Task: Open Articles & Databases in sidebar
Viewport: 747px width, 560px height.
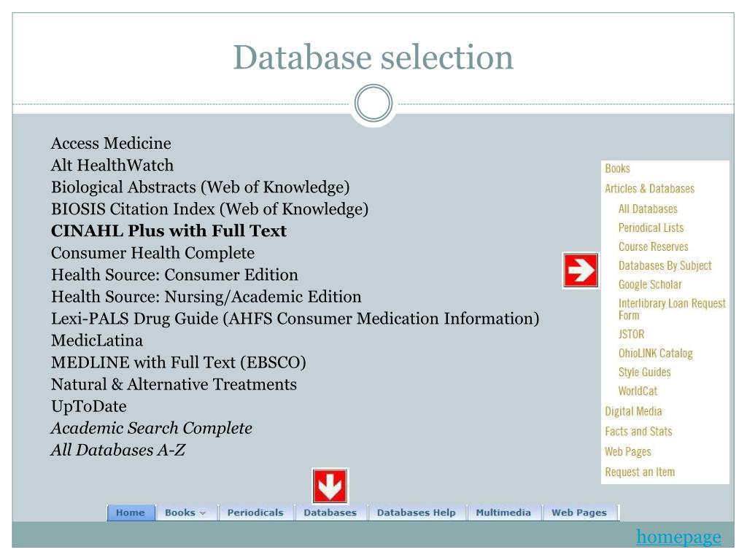Action: click(650, 189)
